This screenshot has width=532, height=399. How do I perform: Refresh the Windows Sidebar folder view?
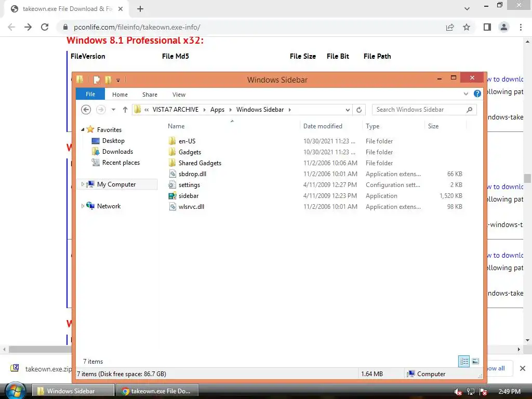coord(359,110)
